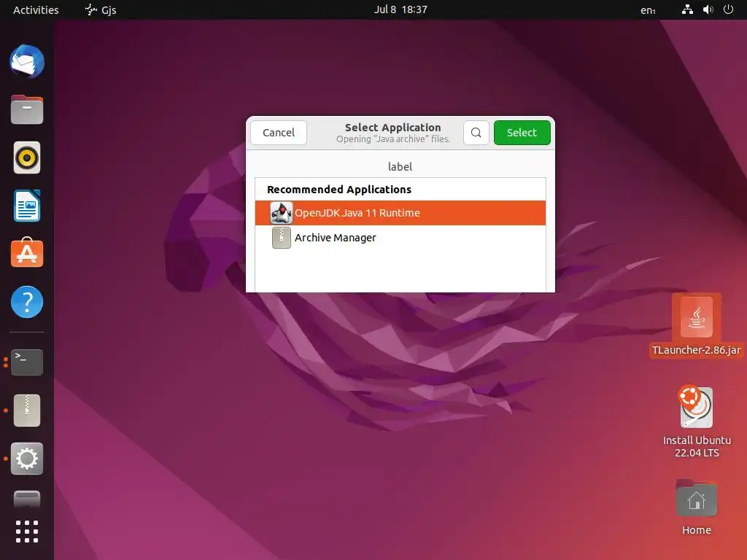Open Thunderbird mail from the dock

(27, 61)
